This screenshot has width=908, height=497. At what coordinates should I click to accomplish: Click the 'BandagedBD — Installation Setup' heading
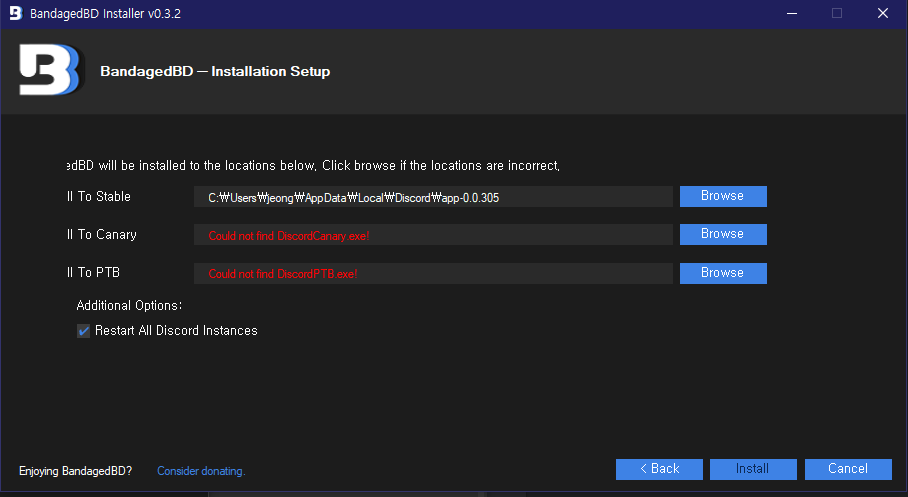click(x=215, y=71)
